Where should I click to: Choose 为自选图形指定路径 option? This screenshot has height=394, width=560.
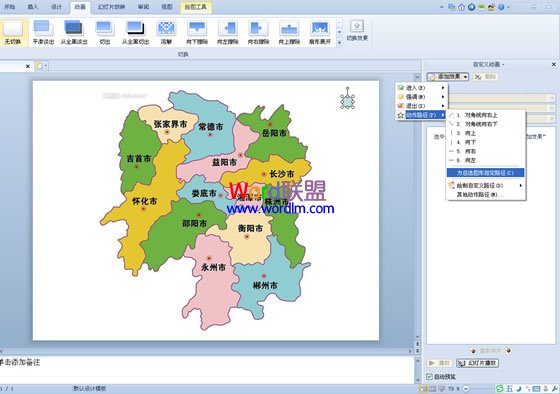pos(486,173)
